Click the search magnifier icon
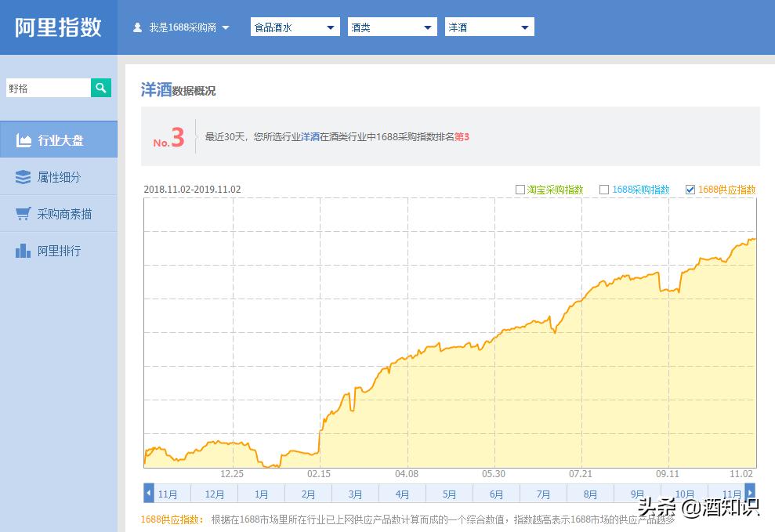Image resolution: width=775 pixels, height=532 pixels. (x=100, y=88)
